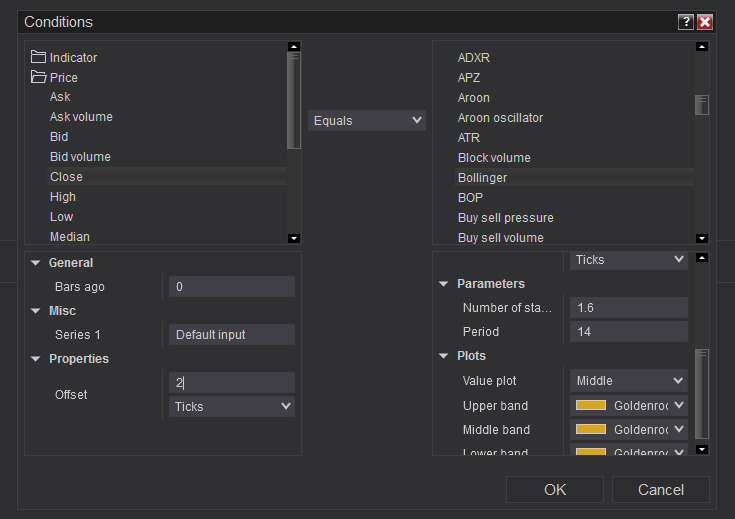Open Value plot Middle dropdown
The width and height of the screenshot is (735, 519).
[x=629, y=380]
